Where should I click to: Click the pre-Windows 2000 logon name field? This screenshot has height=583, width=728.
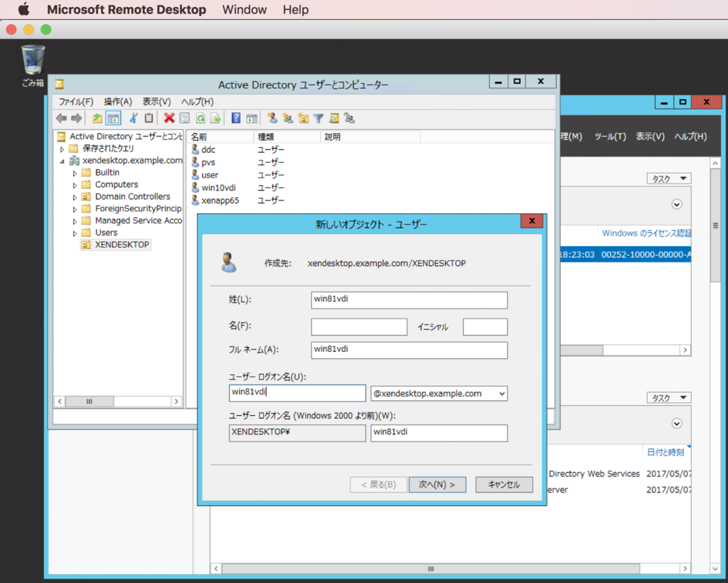pyautogui.click(x=439, y=433)
